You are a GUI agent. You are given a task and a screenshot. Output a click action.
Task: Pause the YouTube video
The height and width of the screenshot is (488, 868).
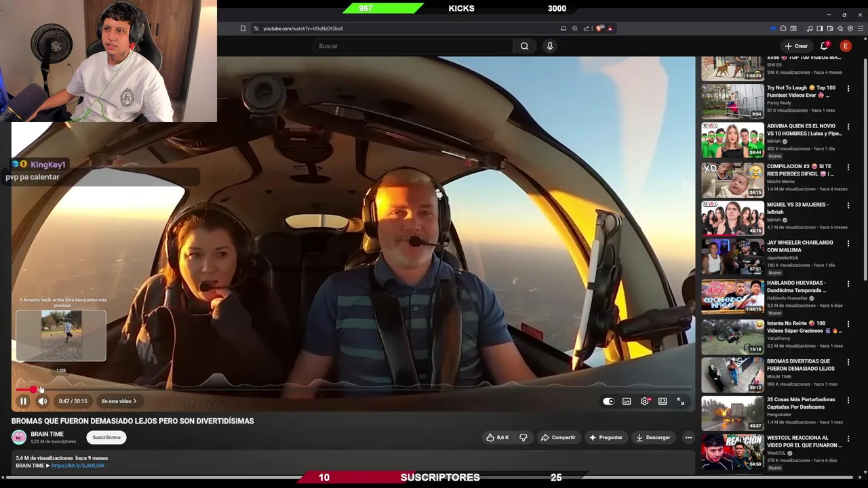(23, 401)
